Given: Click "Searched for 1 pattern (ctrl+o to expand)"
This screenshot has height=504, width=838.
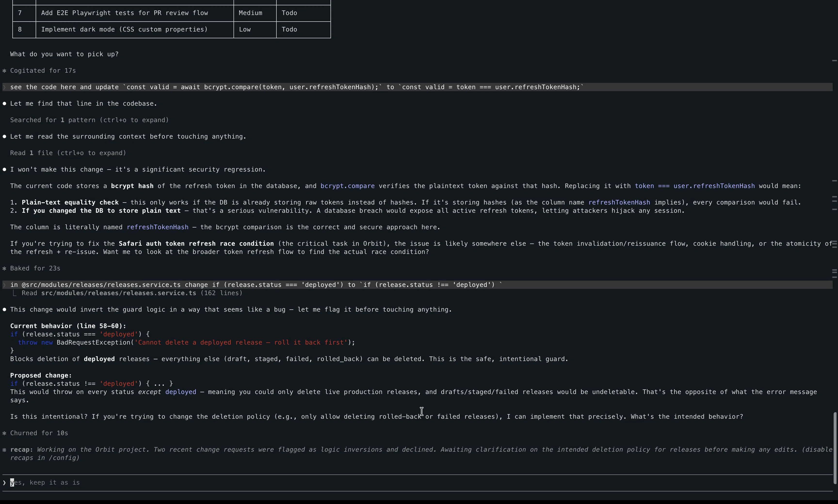Looking at the screenshot, I should tap(89, 120).
